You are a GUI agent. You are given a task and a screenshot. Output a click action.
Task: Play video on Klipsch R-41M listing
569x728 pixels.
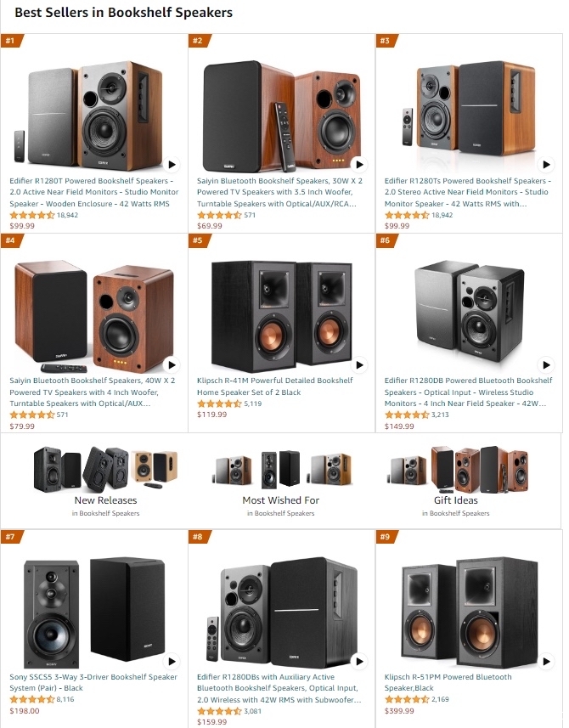(359, 365)
